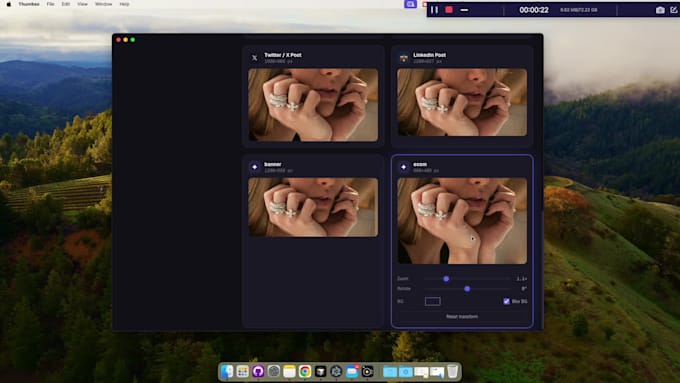Click the banner card title text
Screen dimensions: 680x383
click(273, 164)
